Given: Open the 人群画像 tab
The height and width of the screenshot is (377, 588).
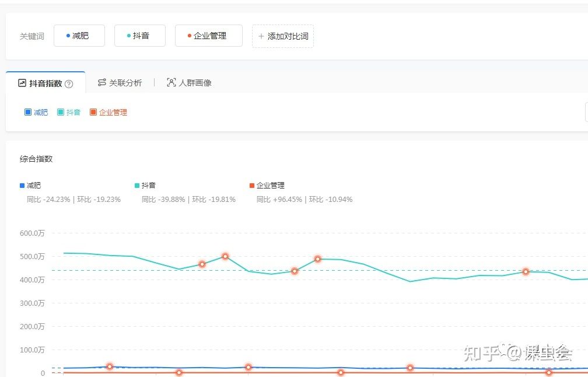Looking at the screenshot, I should (x=189, y=83).
